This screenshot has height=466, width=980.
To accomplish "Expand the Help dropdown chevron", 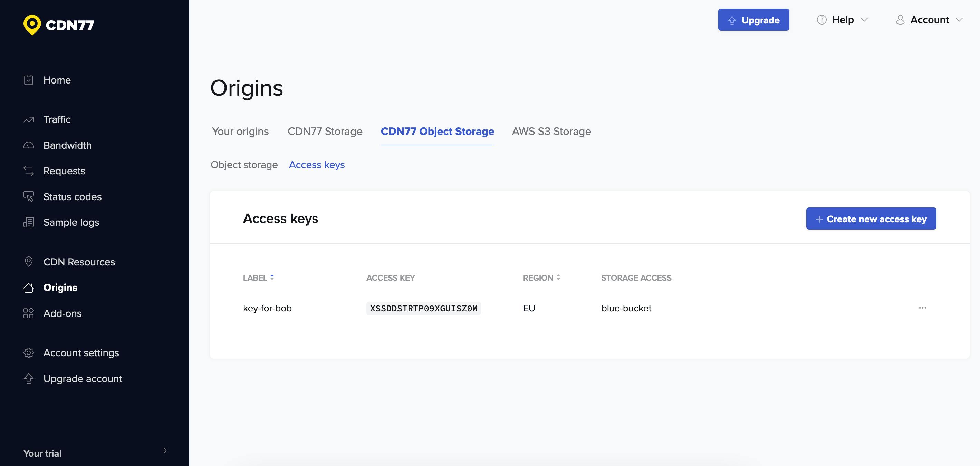I will (864, 20).
